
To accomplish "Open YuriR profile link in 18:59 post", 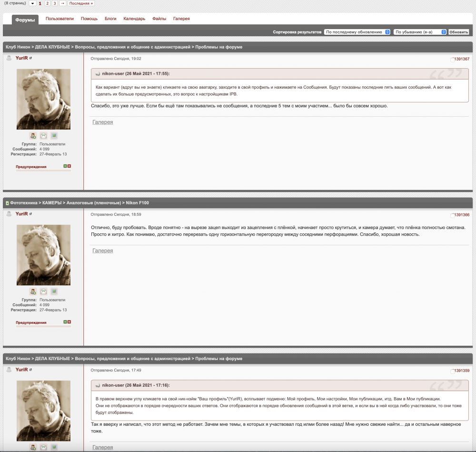I will 21,214.
